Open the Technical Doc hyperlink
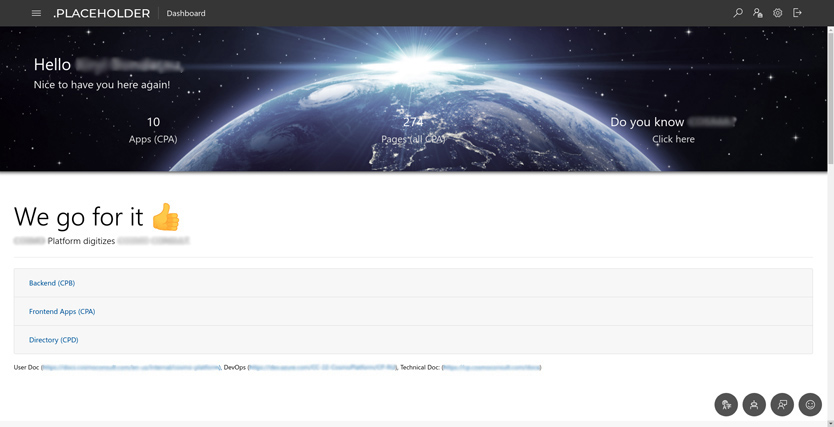 pyautogui.click(x=490, y=368)
